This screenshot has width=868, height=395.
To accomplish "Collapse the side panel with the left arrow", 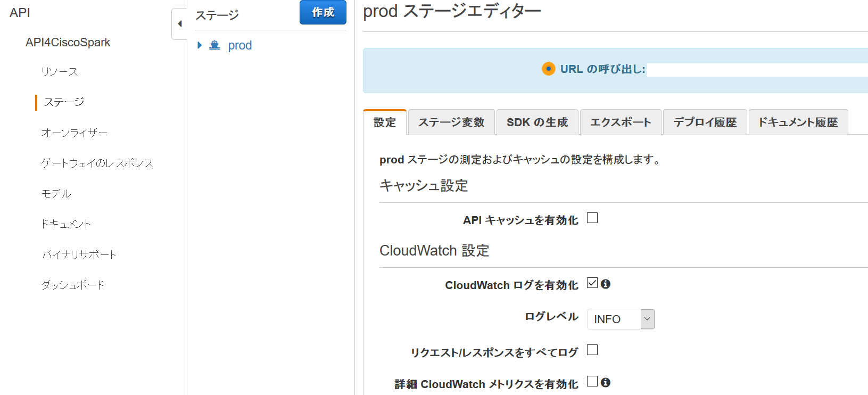I will [x=180, y=23].
